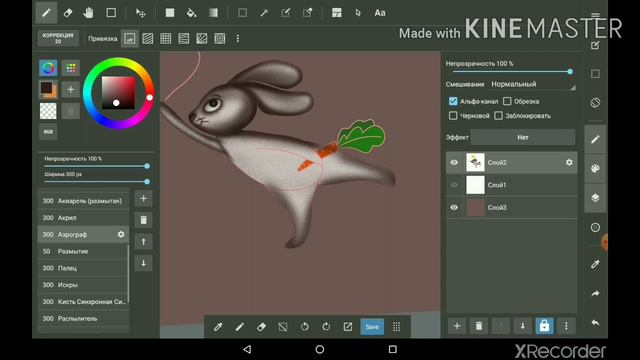Tap Android Home navigation button
Viewport: 640px width, 360px height.
click(x=320, y=349)
